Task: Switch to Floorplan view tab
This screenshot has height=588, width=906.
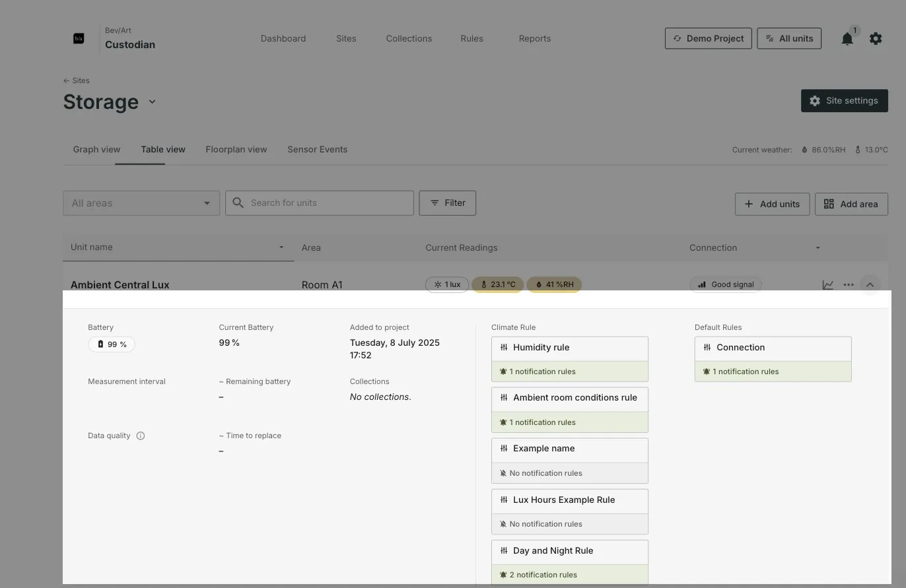Action: 236,149
